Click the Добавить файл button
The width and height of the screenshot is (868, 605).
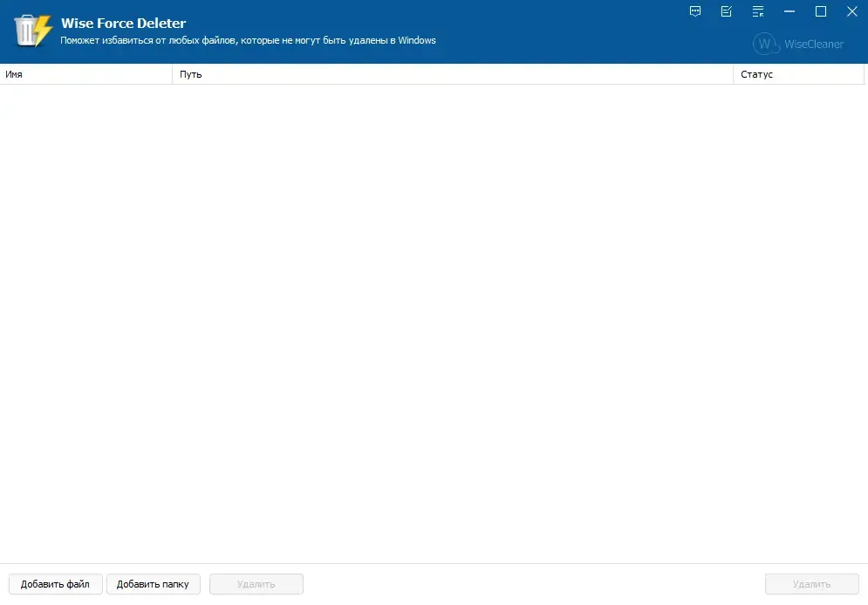(55, 584)
